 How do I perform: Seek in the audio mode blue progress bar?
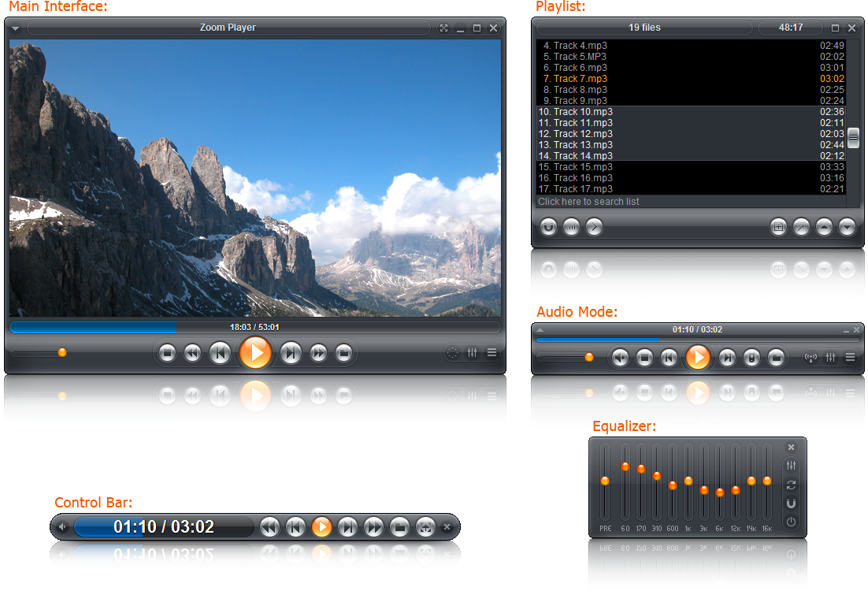tap(698, 340)
